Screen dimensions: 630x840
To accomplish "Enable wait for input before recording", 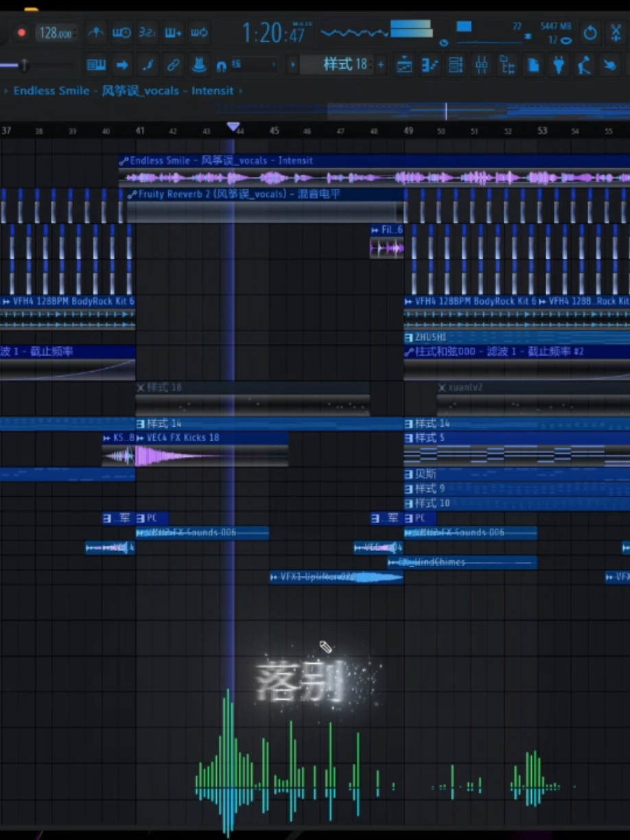I will pyautogui.click(x=121, y=32).
